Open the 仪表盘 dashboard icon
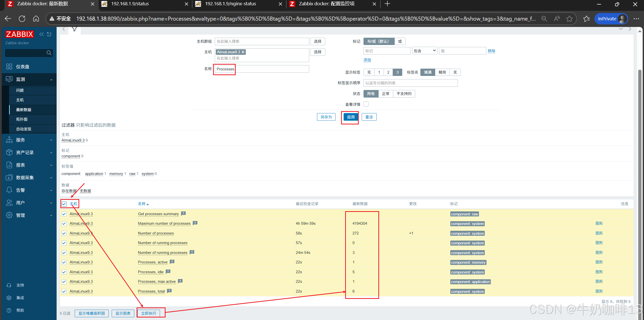 tap(9, 67)
